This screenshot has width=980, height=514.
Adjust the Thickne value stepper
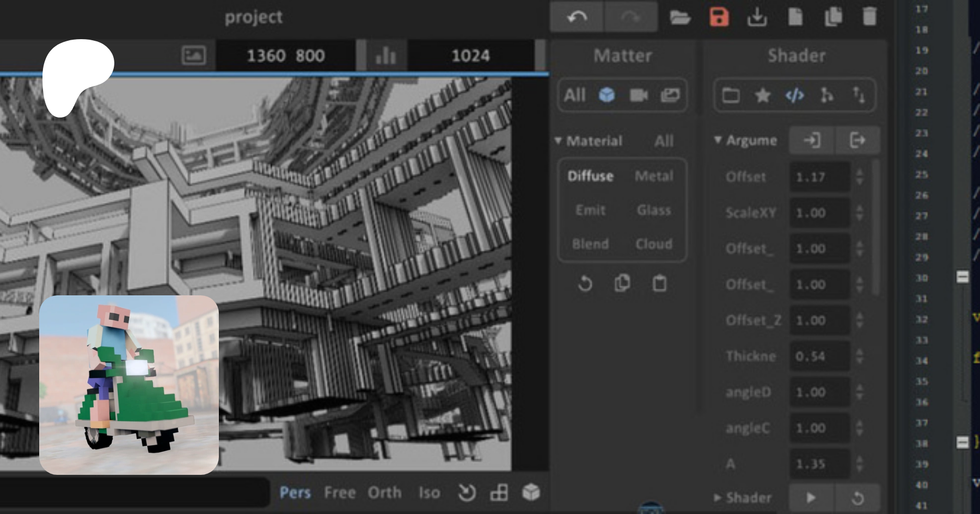859,356
